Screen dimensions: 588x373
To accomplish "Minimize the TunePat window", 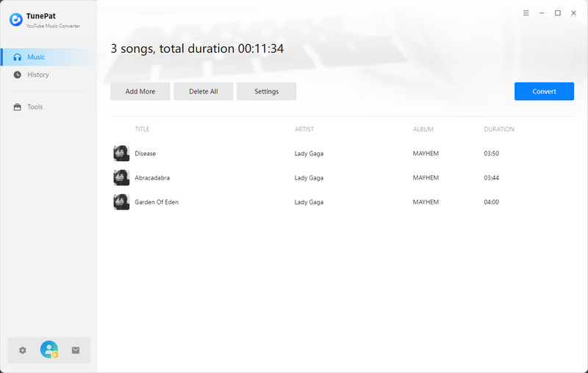I will tap(542, 13).
